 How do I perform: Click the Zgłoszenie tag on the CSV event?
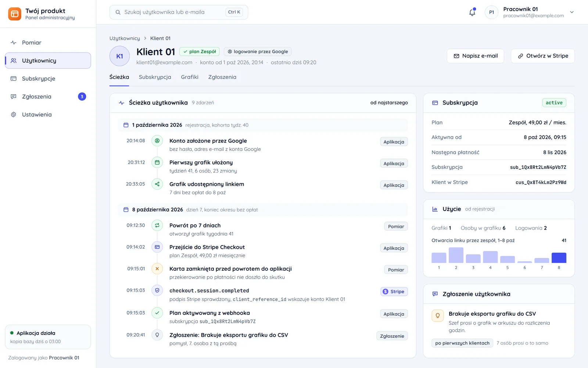(x=392, y=336)
